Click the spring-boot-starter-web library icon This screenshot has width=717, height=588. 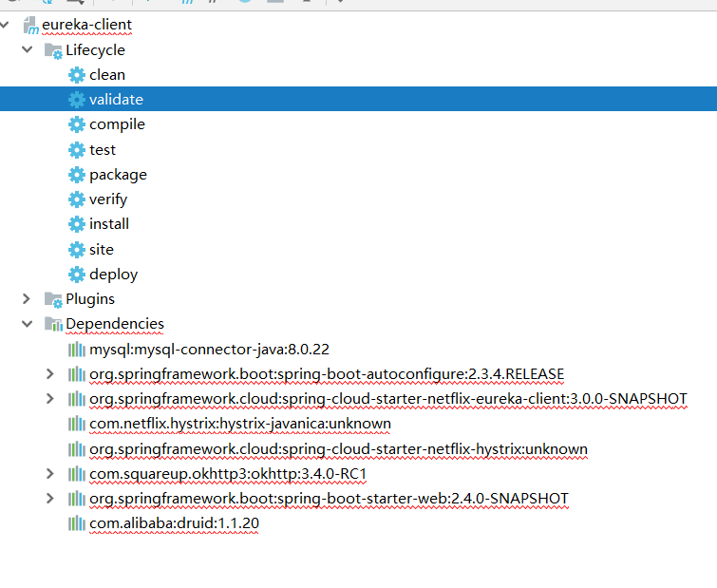[76, 499]
